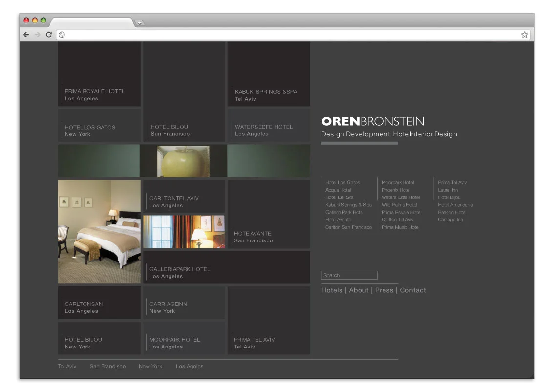Select Carlton Tel Aviv in list

(398, 219)
